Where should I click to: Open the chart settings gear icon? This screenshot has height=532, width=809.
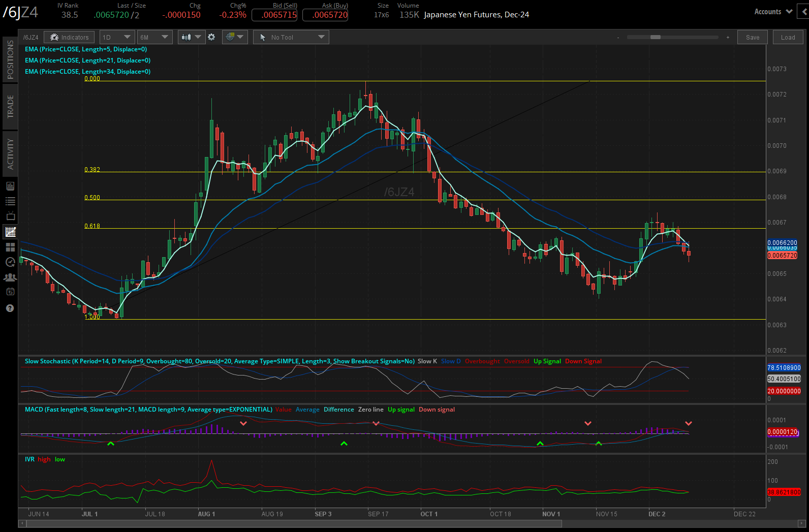(211, 37)
